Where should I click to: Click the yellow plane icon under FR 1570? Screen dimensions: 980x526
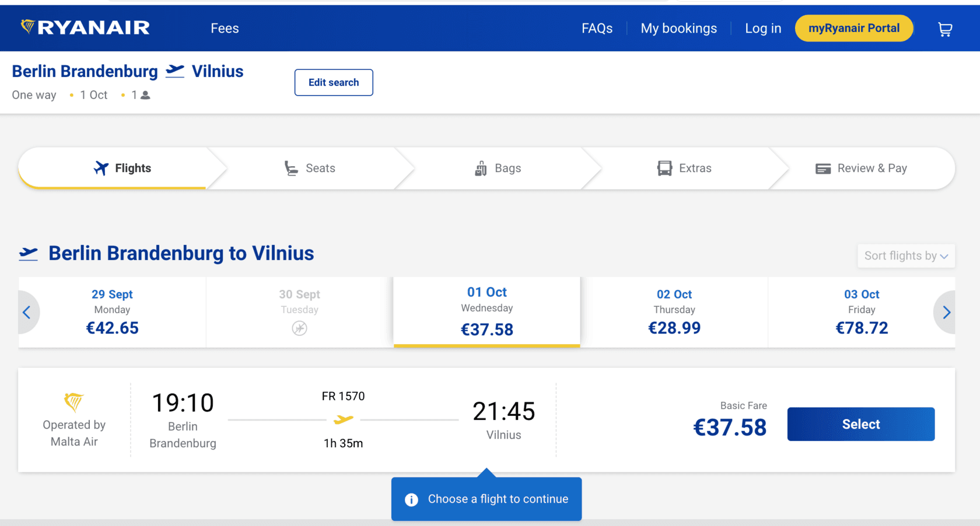point(344,419)
